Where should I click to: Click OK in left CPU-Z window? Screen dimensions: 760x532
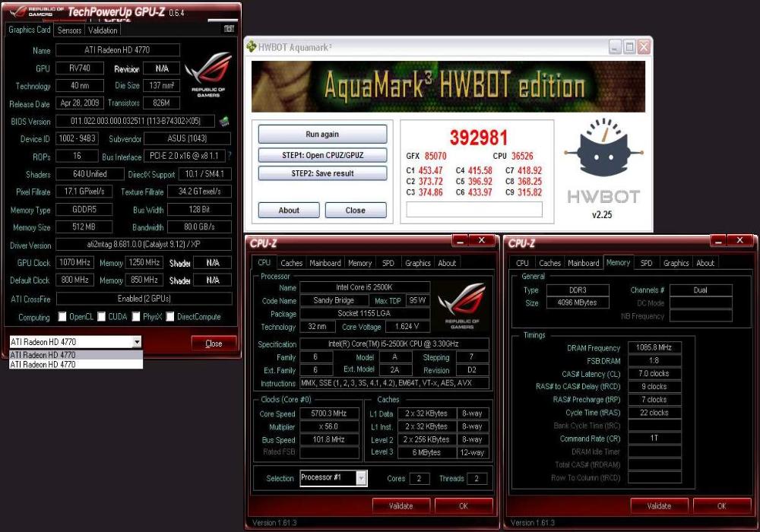(x=464, y=506)
